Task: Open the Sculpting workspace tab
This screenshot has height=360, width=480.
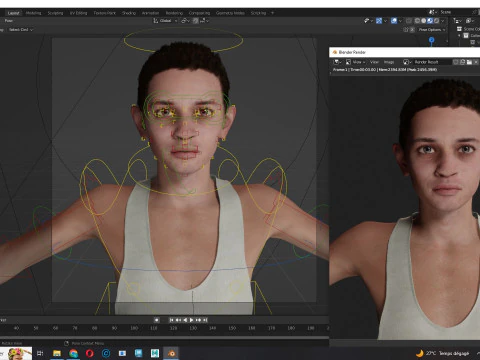Action: click(55, 13)
